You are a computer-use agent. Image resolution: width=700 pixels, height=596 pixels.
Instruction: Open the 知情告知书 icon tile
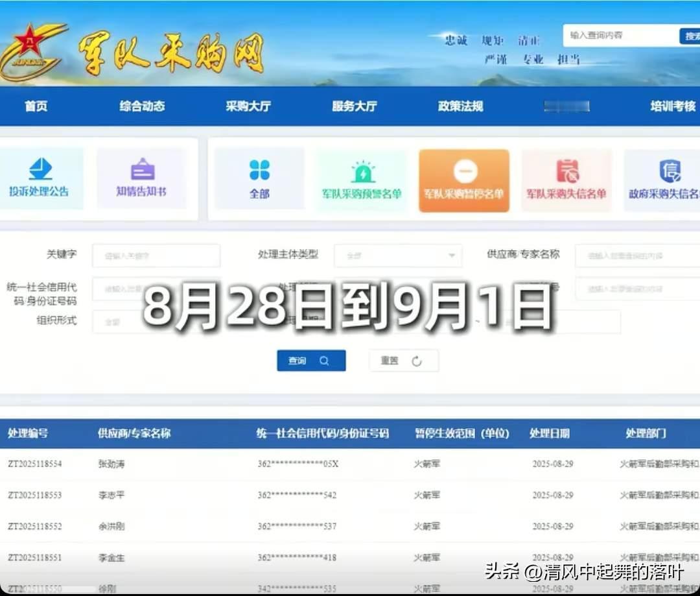pos(141,178)
